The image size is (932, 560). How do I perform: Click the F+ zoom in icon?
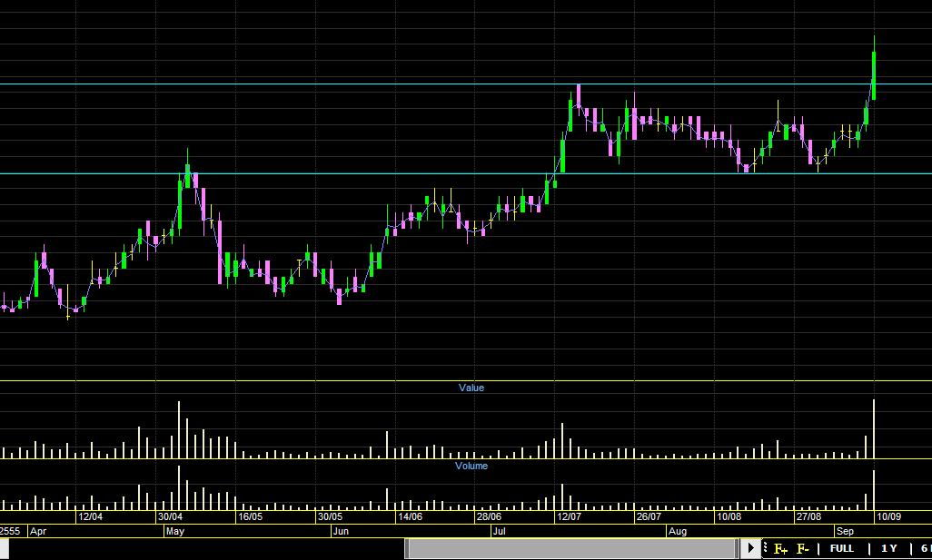[780, 549]
